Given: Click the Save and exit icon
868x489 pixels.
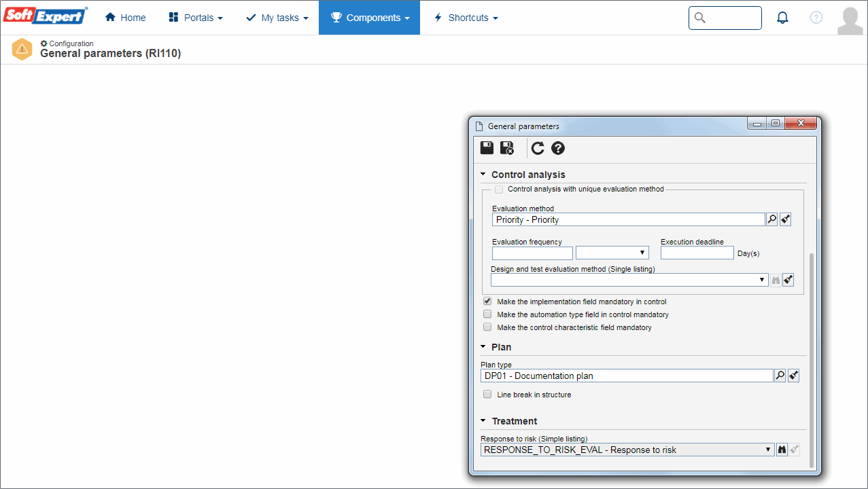Looking at the screenshot, I should point(507,148).
